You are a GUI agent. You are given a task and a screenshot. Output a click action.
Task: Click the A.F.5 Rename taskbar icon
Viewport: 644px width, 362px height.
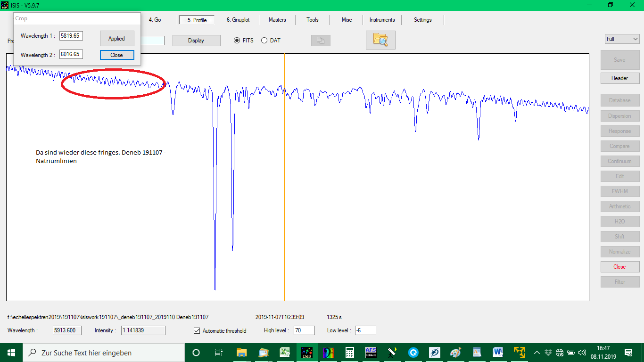371,352
